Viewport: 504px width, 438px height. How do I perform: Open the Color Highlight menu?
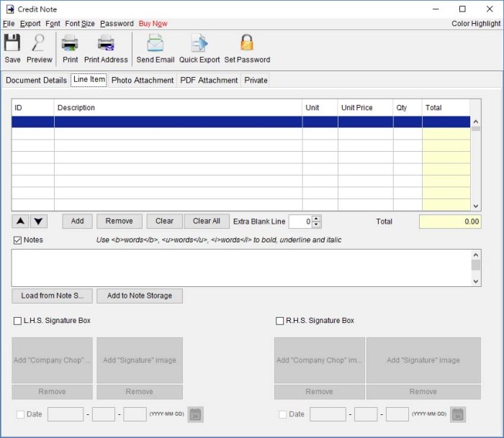(x=476, y=24)
